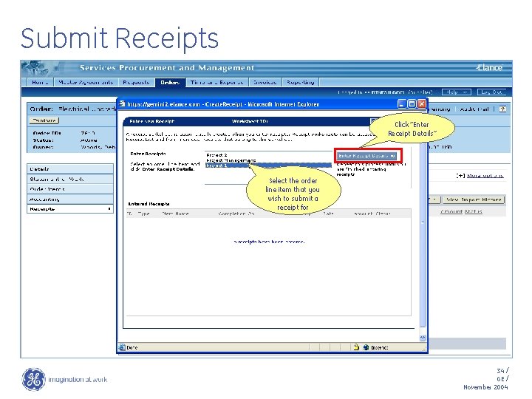Image resolution: width=532 pixels, height=399 pixels.
Task: Close the CreateReceipt popup window
Action: click(x=421, y=104)
